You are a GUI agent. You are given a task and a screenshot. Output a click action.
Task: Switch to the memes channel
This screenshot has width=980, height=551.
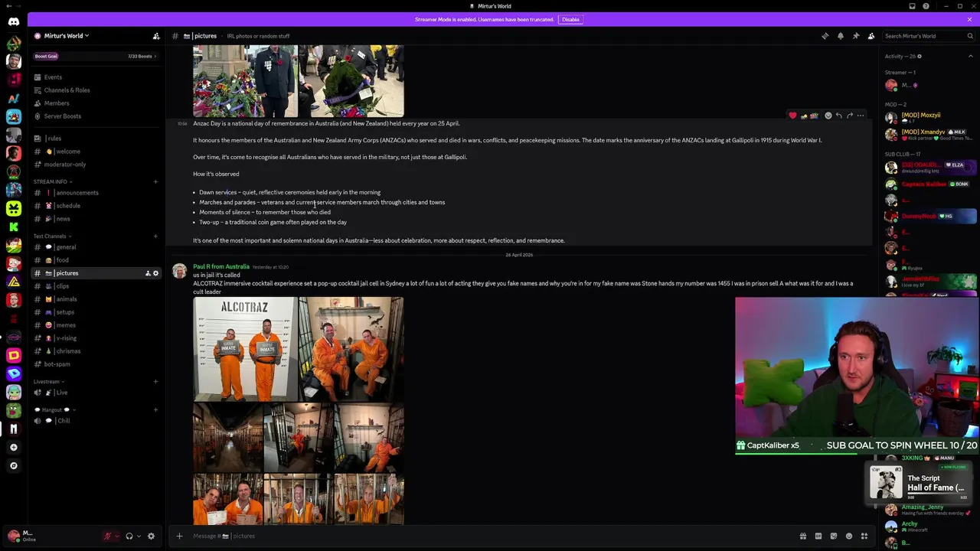coord(96,325)
